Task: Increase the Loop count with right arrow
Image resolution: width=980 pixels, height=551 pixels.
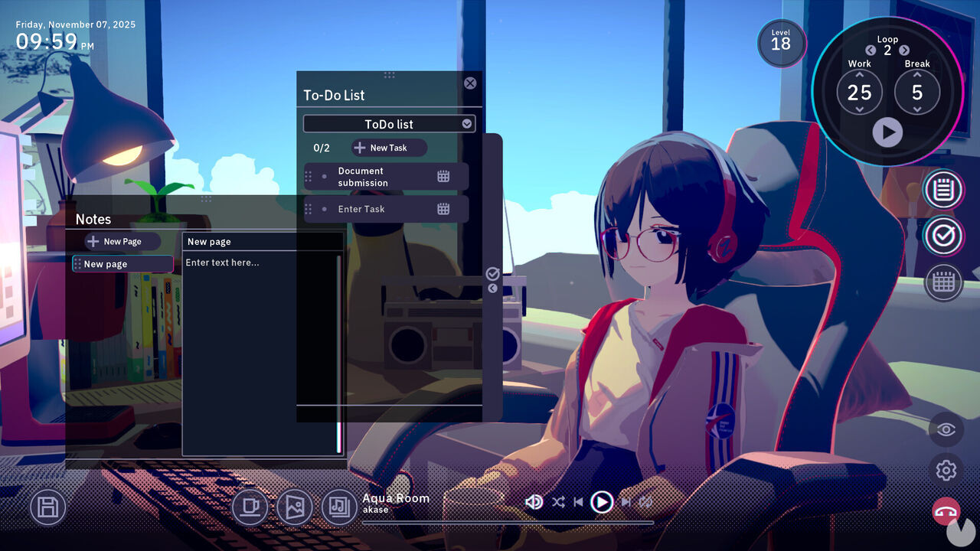Action: coord(904,51)
